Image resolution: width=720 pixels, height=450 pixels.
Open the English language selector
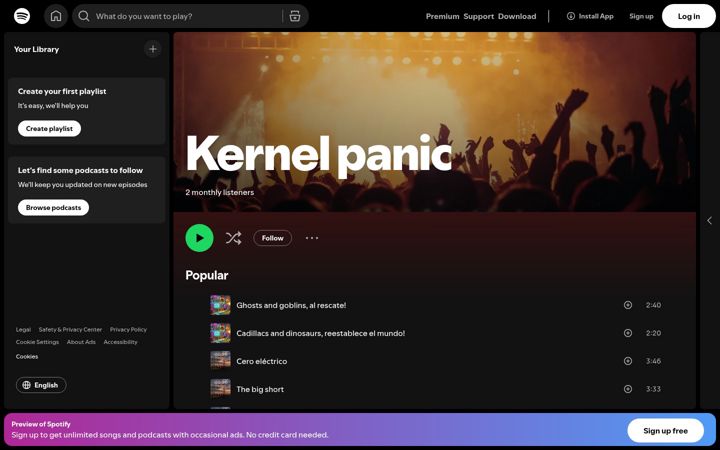[41, 385]
